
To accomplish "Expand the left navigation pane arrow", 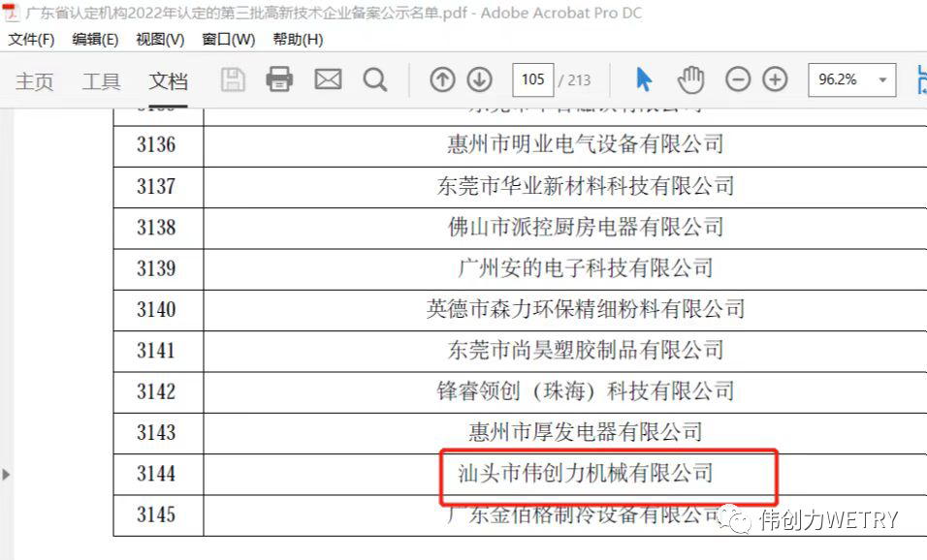I will [8, 474].
